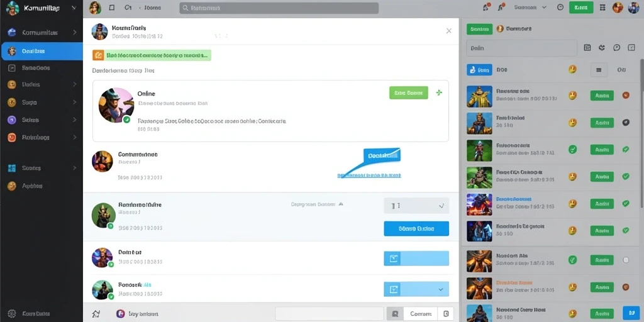The width and height of the screenshot is (644, 322).
Task: Click the first notification bell with red badge
Action: (x=487, y=7)
